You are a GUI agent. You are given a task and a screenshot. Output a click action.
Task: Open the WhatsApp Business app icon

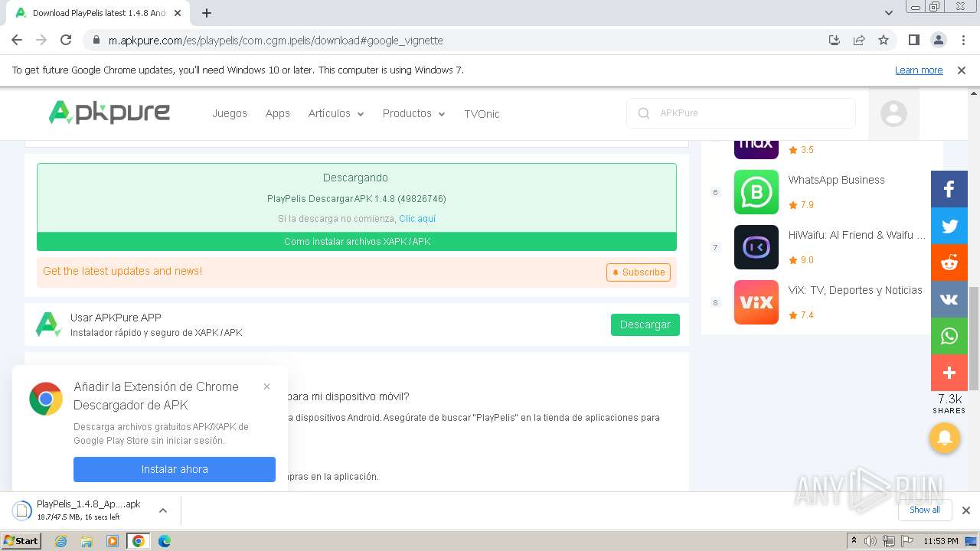click(x=756, y=192)
